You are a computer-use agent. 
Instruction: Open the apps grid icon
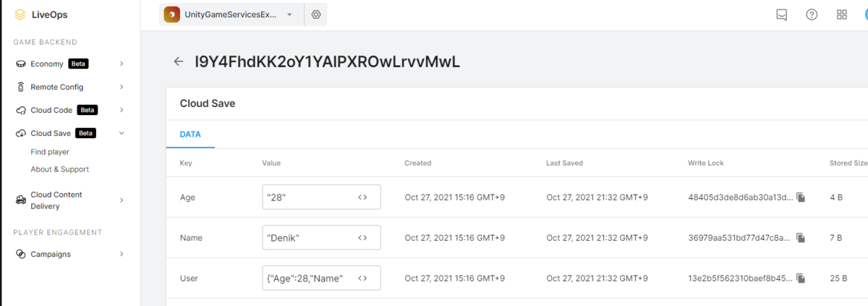842,14
